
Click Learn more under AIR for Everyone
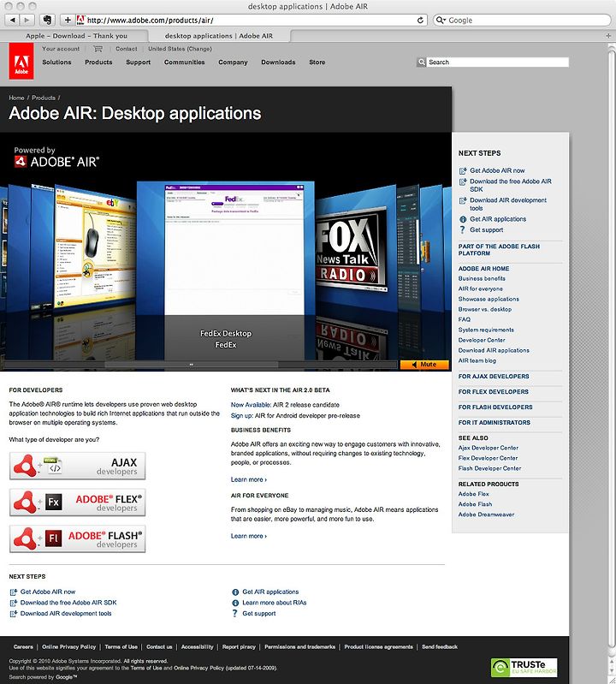248,536
